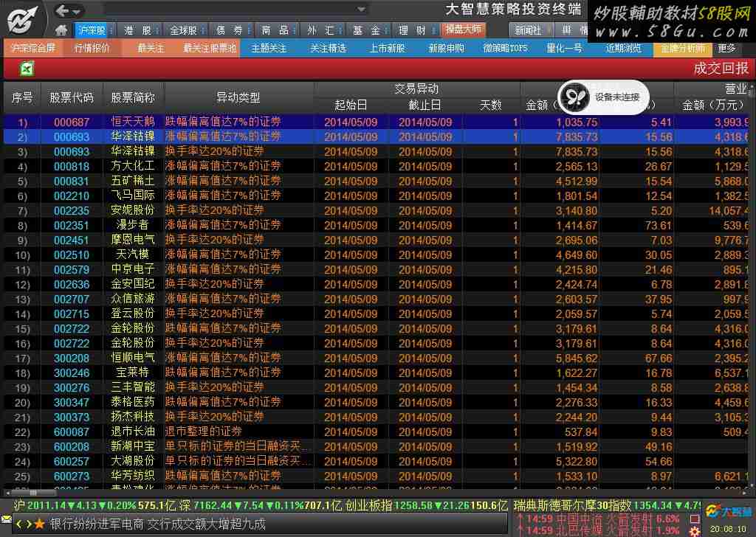
Task: Expand the 沪深股 menu dropdown arrow
Action: click(111, 31)
